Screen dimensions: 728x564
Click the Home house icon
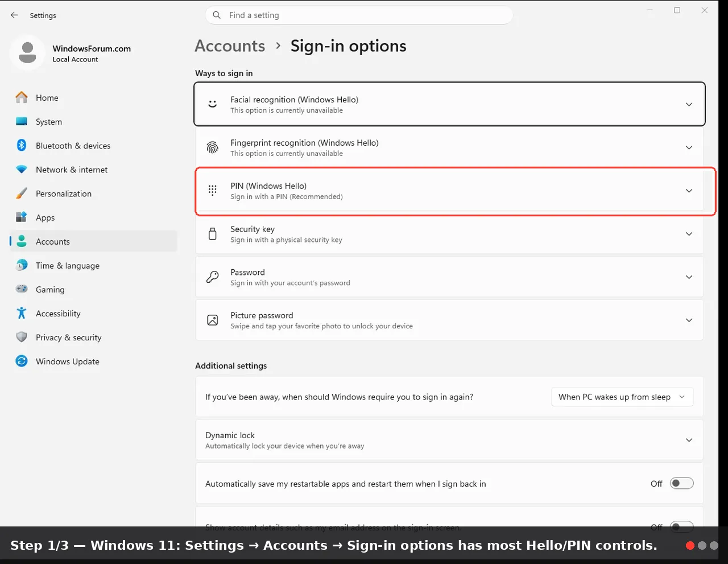coord(22,98)
